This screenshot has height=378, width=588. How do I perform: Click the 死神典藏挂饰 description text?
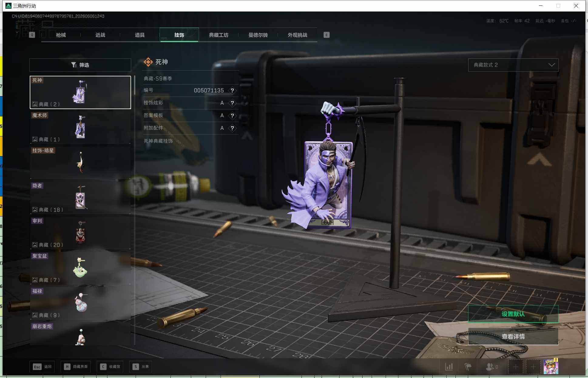(x=158, y=141)
